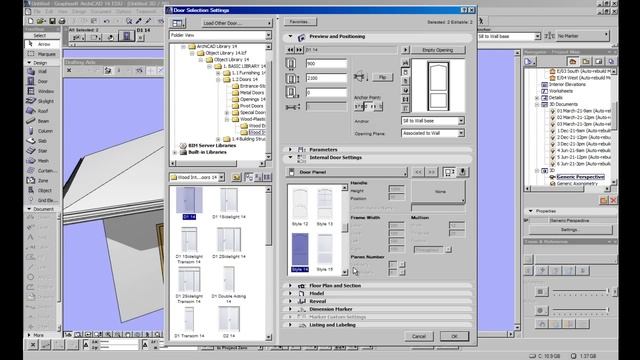Click the Save toolbar icon

(52, 21)
